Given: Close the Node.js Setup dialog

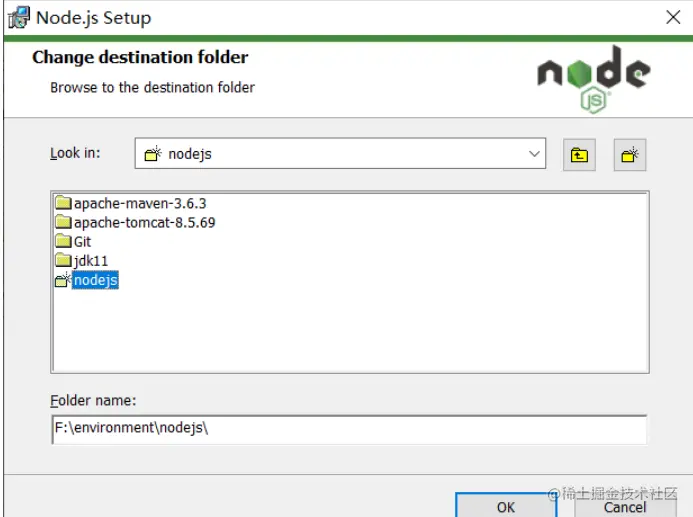Looking at the screenshot, I should point(673,17).
